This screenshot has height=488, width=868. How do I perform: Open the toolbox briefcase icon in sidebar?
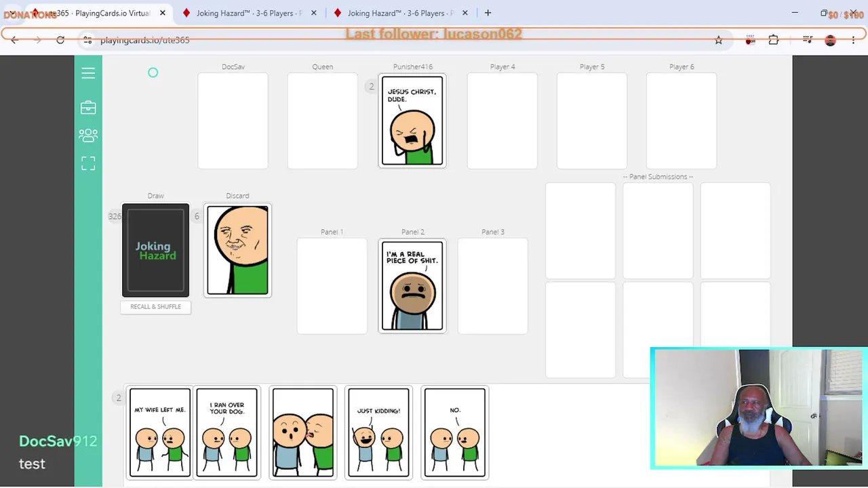pos(88,108)
